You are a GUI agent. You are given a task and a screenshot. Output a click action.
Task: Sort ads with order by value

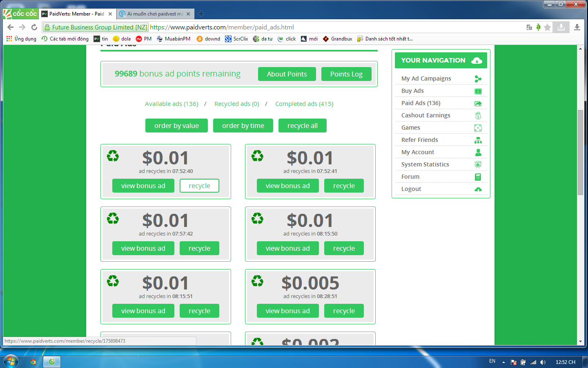[x=176, y=126]
